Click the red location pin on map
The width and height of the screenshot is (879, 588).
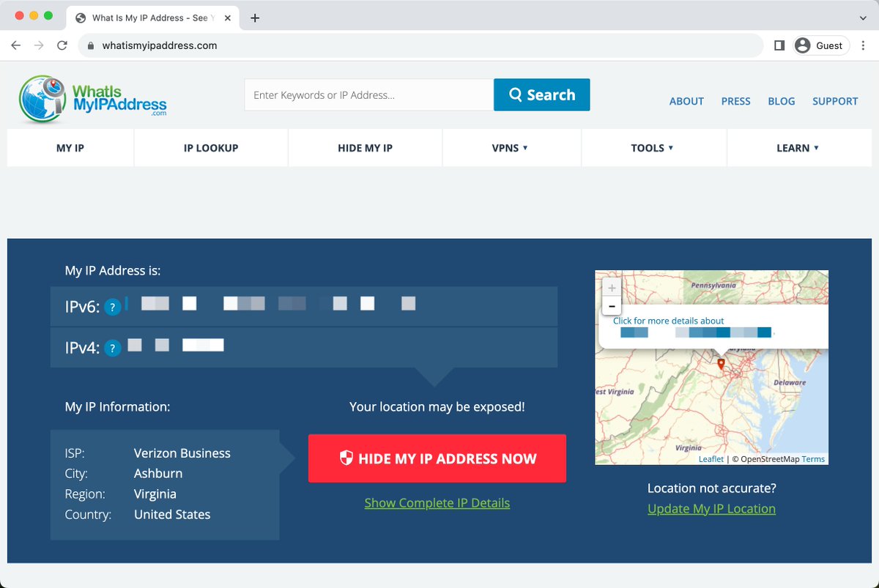pos(721,364)
